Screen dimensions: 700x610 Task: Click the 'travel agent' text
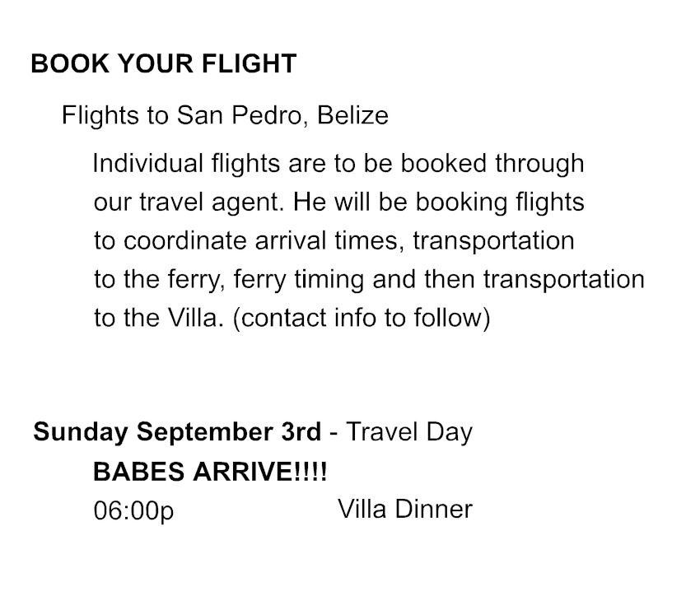coord(212,203)
